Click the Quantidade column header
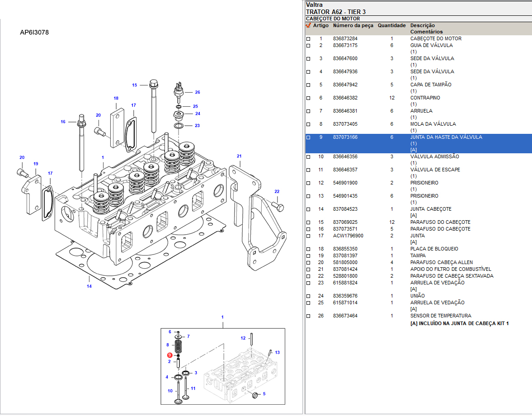Screen dimensions: 532x416 [391, 26]
